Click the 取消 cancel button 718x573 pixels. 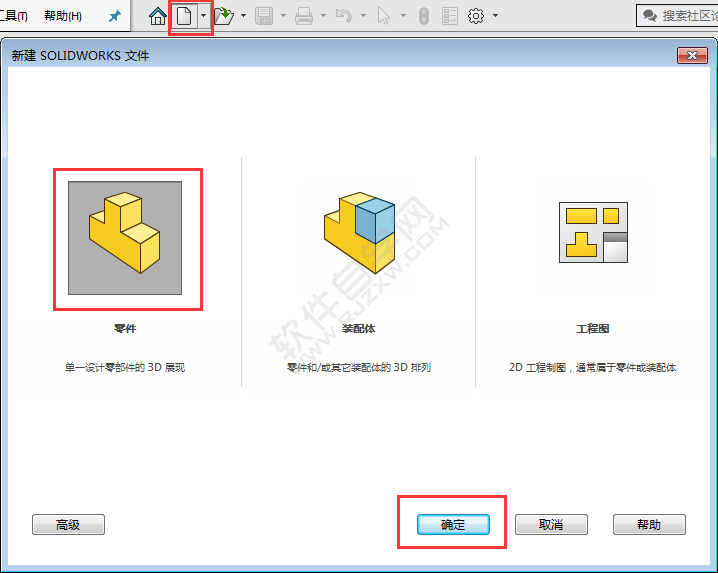pyautogui.click(x=551, y=524)
